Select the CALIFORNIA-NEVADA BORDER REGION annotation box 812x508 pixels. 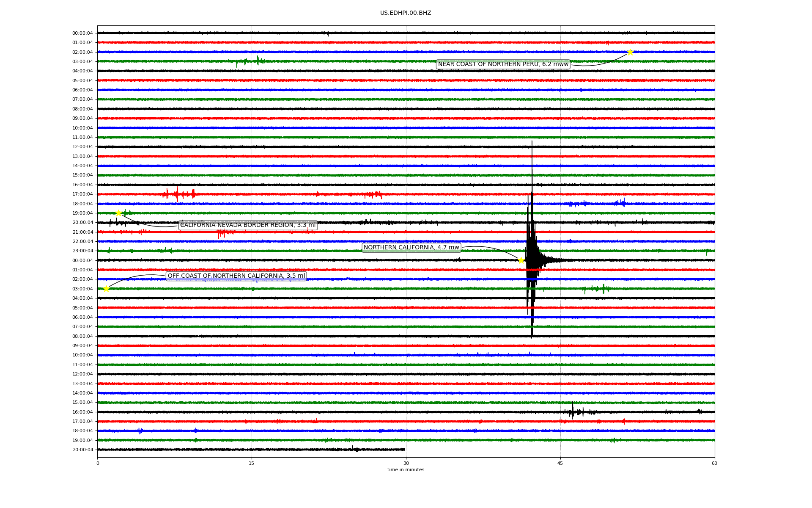pyautogui.click(x=248, y=225)
